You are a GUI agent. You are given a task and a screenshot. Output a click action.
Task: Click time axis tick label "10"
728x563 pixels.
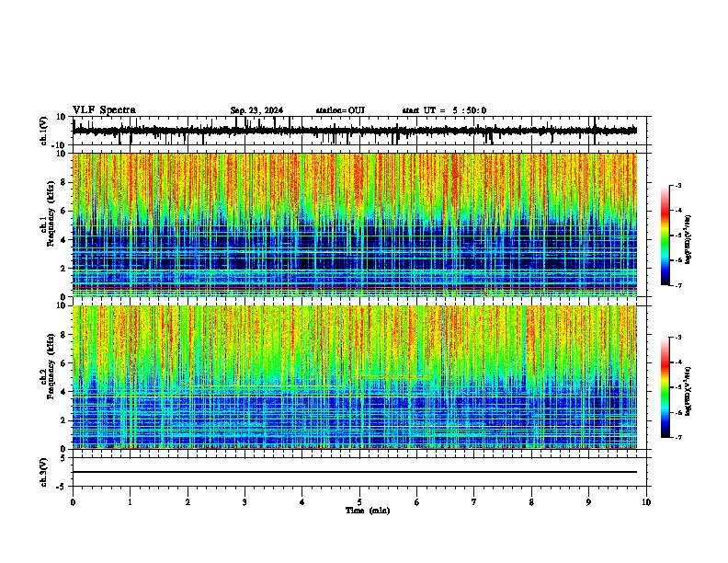click(x=646, y=502)
